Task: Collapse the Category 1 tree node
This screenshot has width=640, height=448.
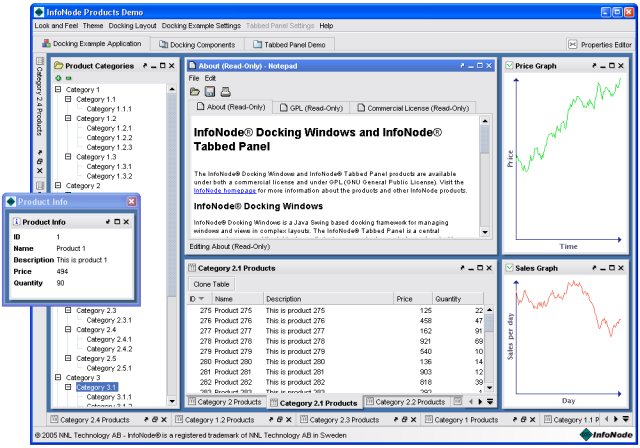Action: (x=58, y=89)
